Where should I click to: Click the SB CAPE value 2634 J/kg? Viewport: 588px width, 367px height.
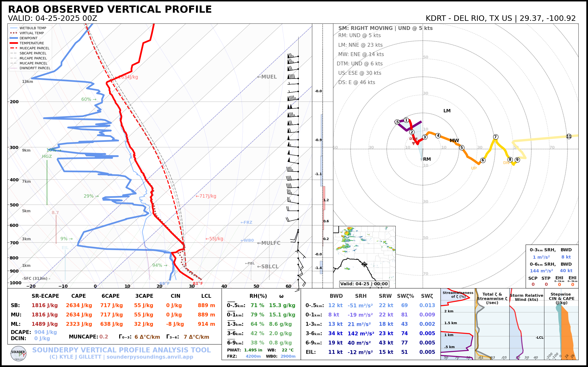[79, 305]
